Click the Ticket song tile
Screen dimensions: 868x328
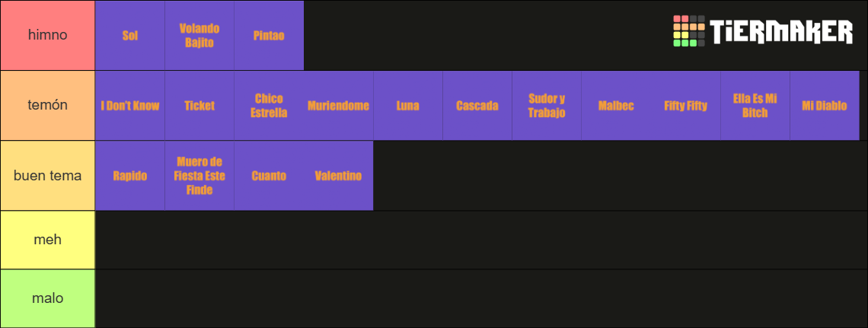pos(199,106)
